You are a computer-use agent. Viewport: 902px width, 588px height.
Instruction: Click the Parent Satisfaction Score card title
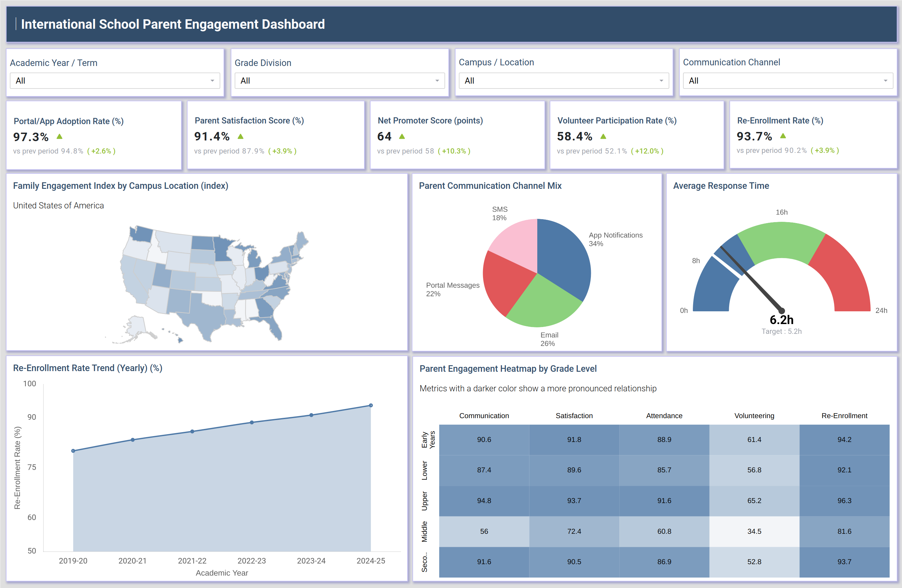(x=249, y=121)
